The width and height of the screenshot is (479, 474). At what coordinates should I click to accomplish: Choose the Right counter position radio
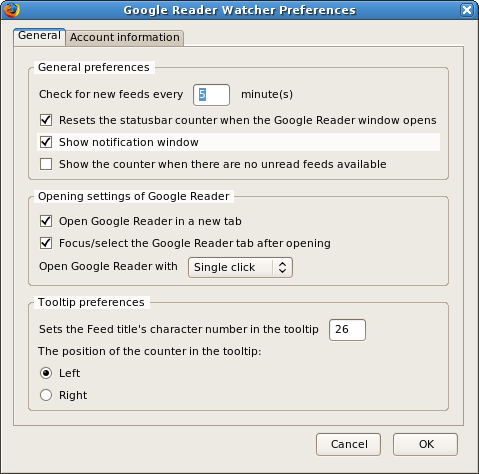pyautogui.click(x=46, y=395)
